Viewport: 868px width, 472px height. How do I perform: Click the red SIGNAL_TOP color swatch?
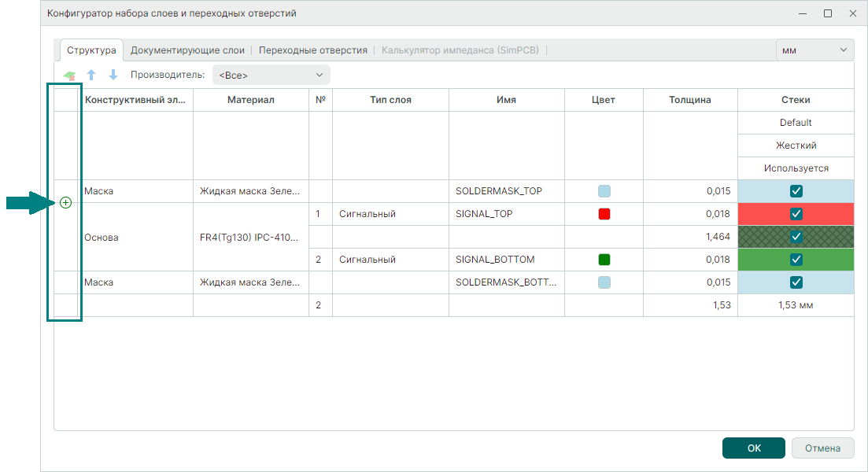pyautogui.click(x=604, y=214)
